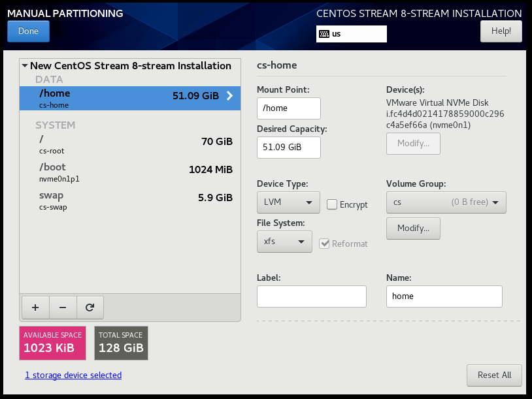Click Reset All button
The width and height of the screenshot is (532, 399).
coord(494,375)
